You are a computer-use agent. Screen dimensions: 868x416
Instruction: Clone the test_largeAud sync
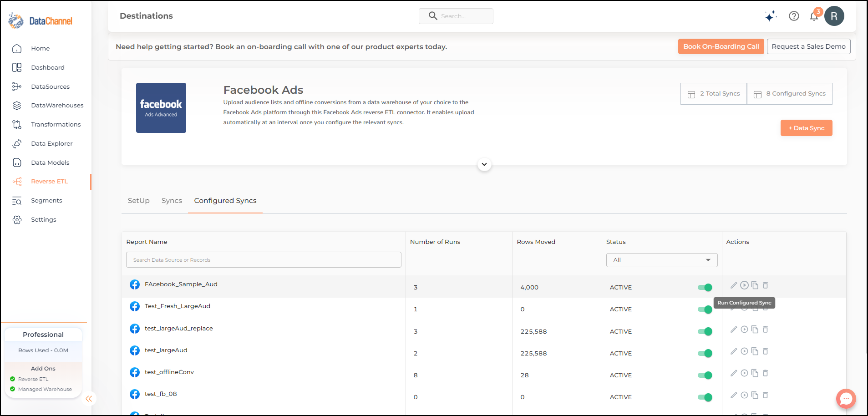(755, 351)
